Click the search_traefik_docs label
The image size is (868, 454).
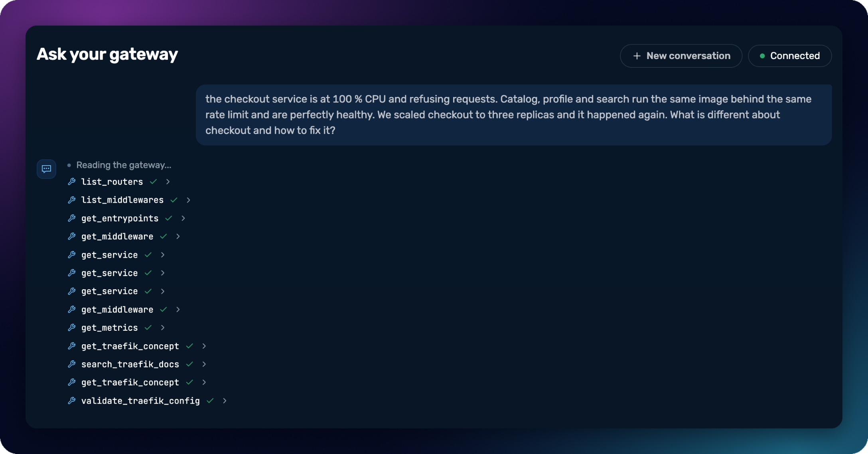tap(130, 364)
